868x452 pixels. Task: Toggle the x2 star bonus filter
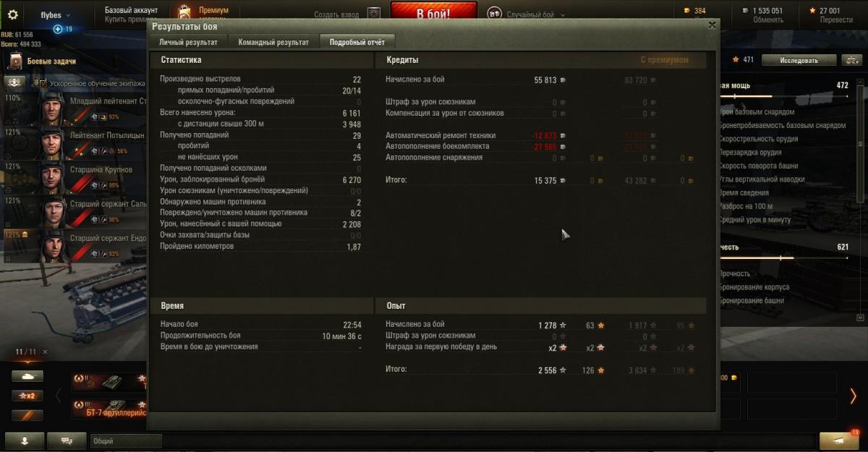pos(27,396)
